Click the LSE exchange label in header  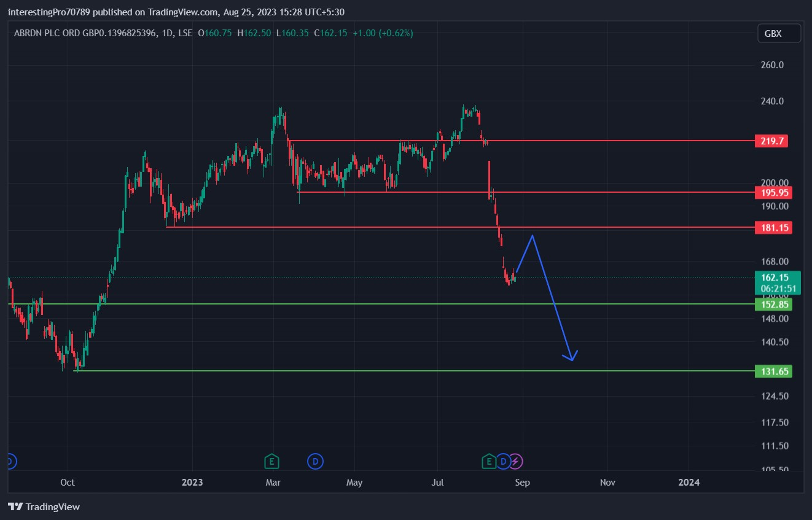coord(185,33)
